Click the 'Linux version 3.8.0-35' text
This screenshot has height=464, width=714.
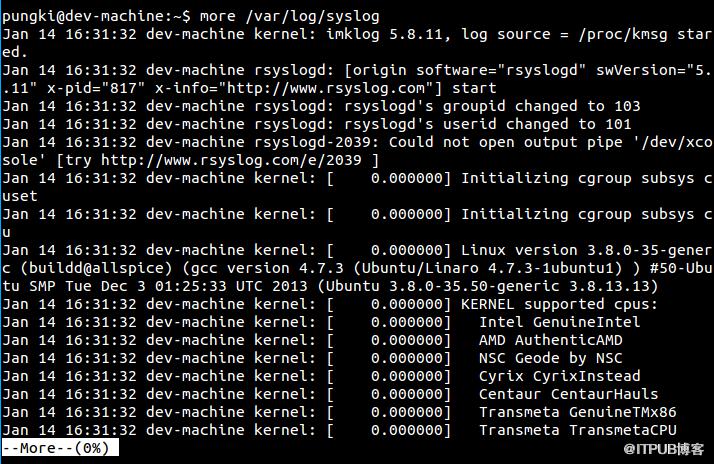click(559, 250)
